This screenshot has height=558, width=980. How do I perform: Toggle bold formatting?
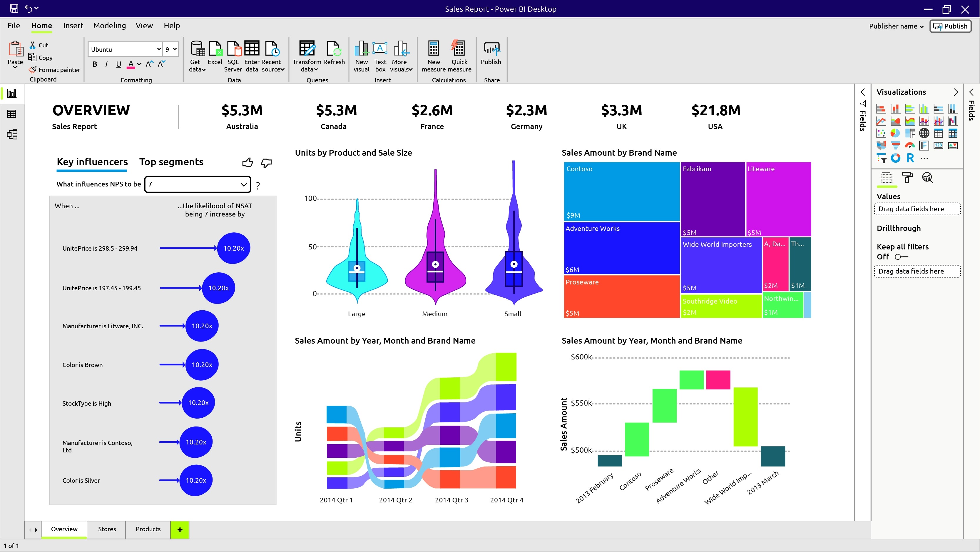coord(95,64)
